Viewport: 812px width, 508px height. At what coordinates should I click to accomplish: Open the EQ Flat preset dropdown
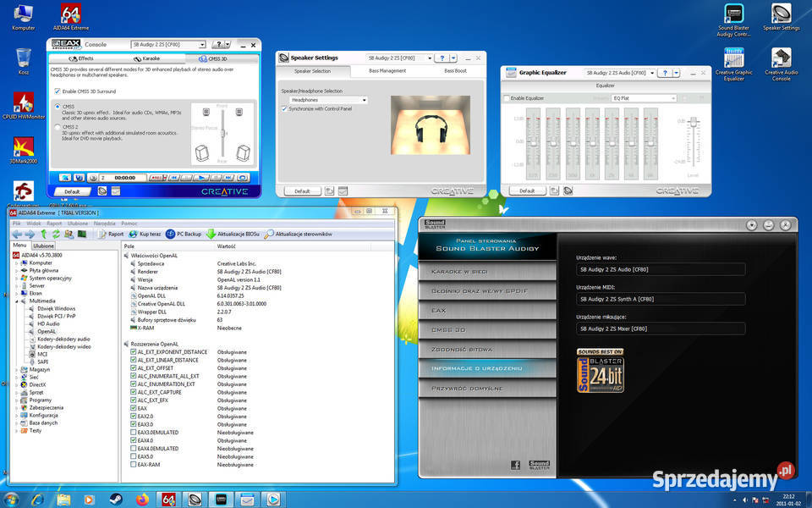click(x=644, y=98)
